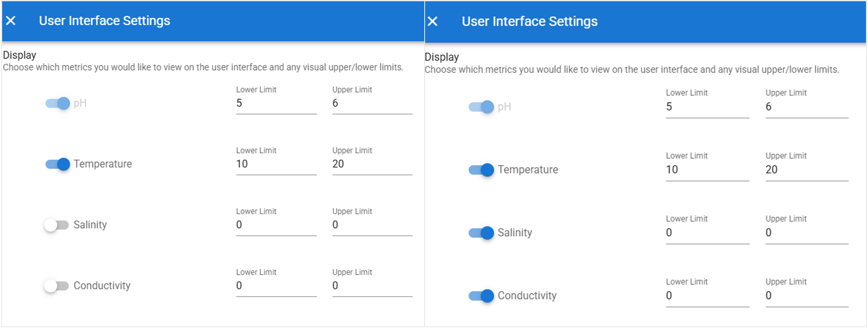Click Salinity Upper Limit field in right panel
The width and height of the screenshot is (868, 328).
(x=807, y=233)
